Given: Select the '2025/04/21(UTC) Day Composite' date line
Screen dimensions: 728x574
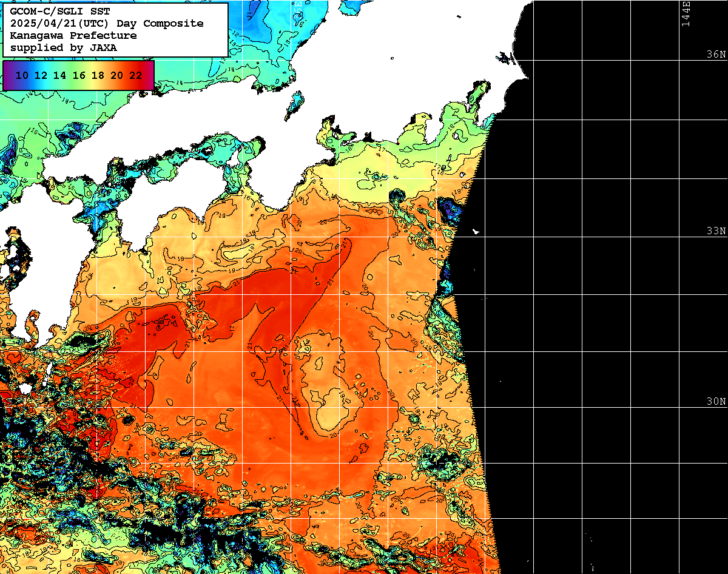Looking at the screenshot, I should pos(107,24).
